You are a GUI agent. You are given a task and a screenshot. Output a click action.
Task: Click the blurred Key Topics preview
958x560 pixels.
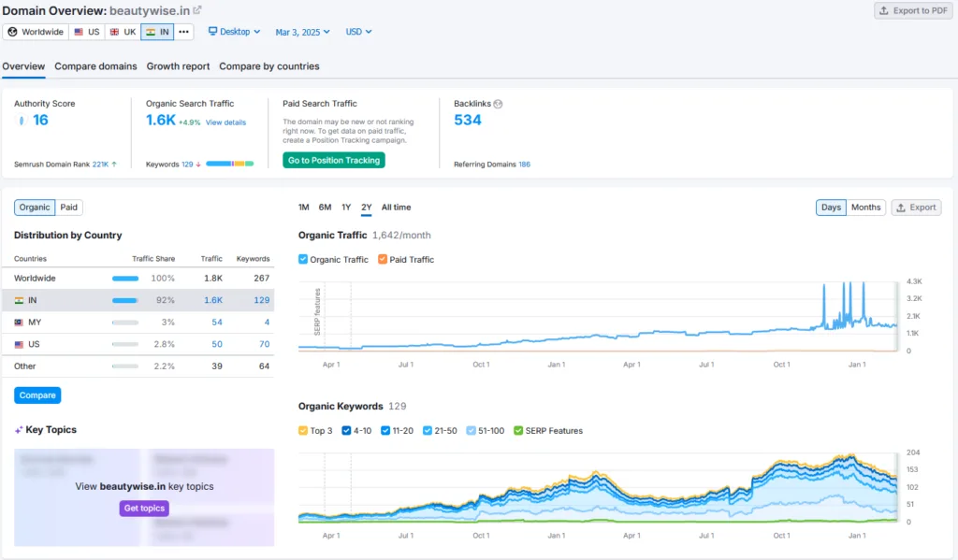tap(144, 497)
